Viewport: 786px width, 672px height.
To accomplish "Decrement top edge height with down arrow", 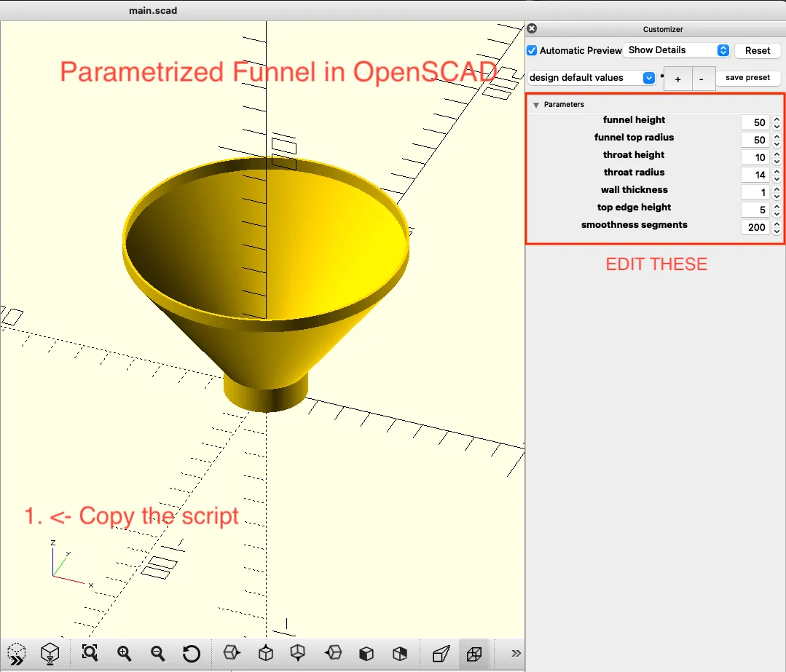I will [777, 214].
